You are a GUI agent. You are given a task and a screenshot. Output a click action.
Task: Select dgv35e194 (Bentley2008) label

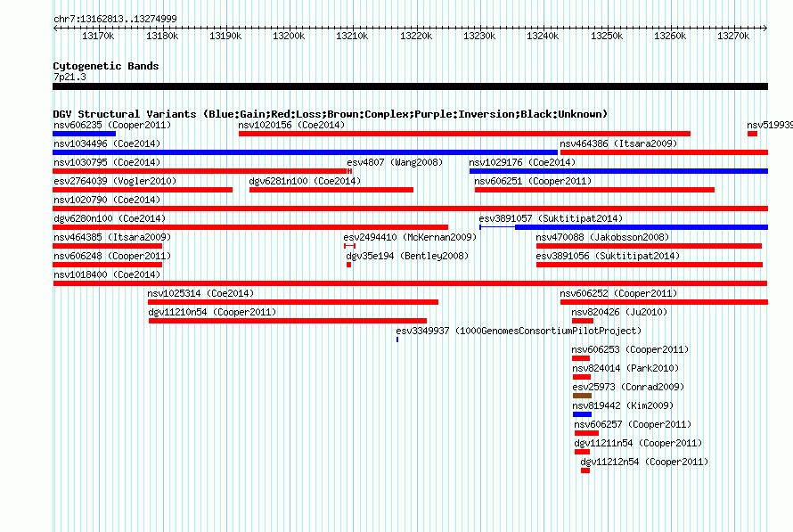(407, 256)
